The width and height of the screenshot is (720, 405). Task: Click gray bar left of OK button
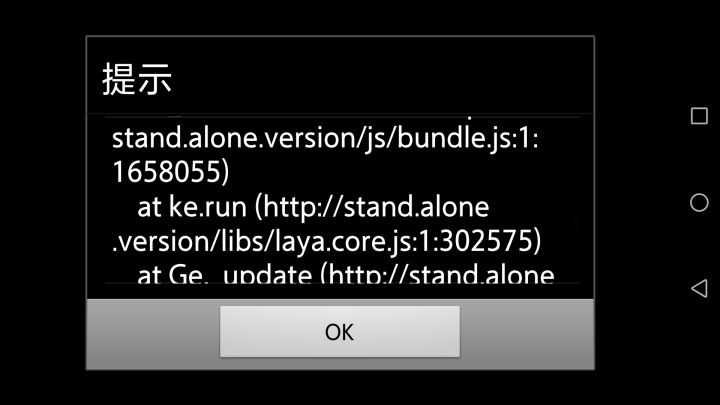[x=153, y=334]
